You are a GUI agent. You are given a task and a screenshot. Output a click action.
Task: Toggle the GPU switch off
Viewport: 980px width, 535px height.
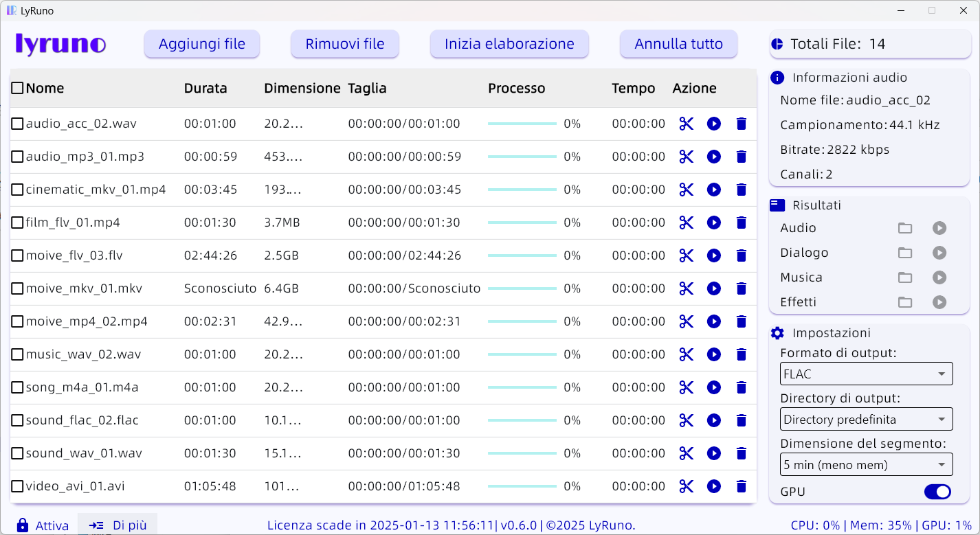937,492
